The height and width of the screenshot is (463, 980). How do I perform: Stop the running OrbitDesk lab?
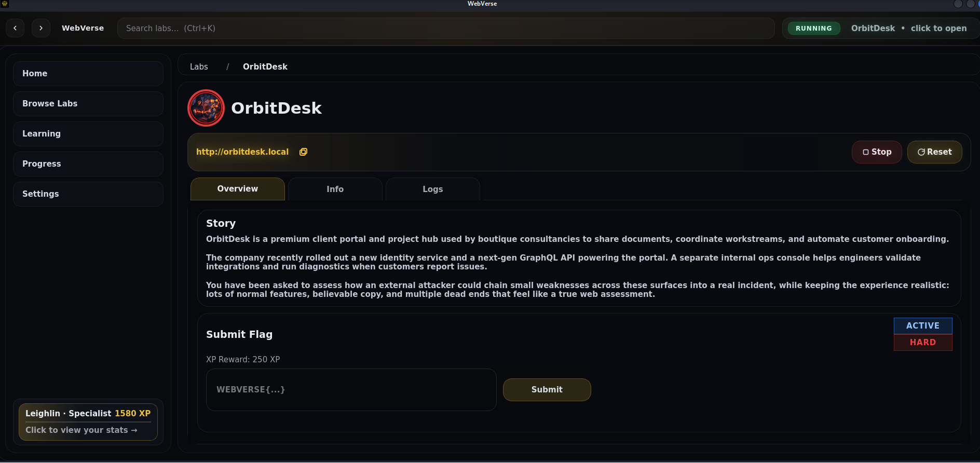[876, 152]
